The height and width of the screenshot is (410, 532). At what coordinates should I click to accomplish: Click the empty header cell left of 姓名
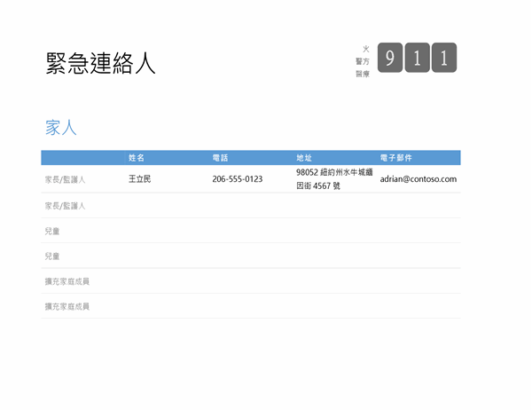pos(82,158)
